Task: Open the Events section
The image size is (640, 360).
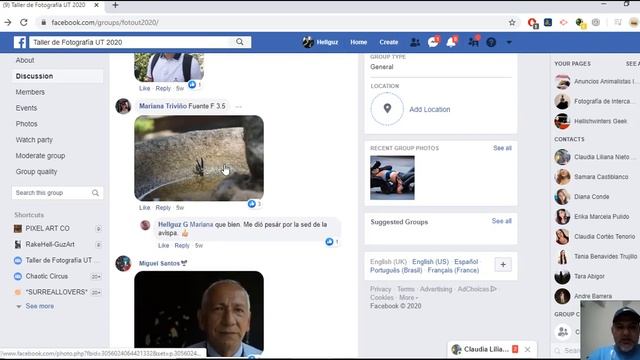Action: (x=26, y=108)
